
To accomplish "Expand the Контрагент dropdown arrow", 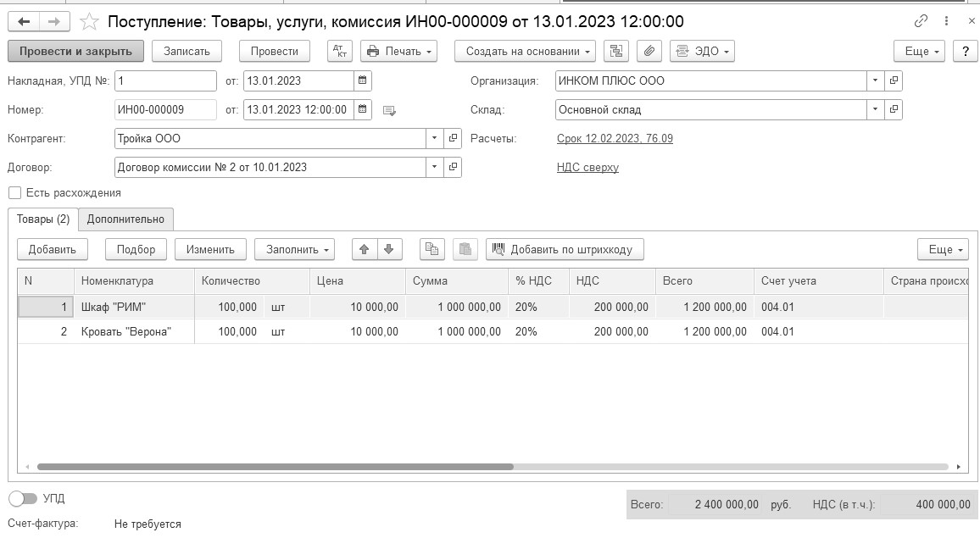I will point(434,138).
